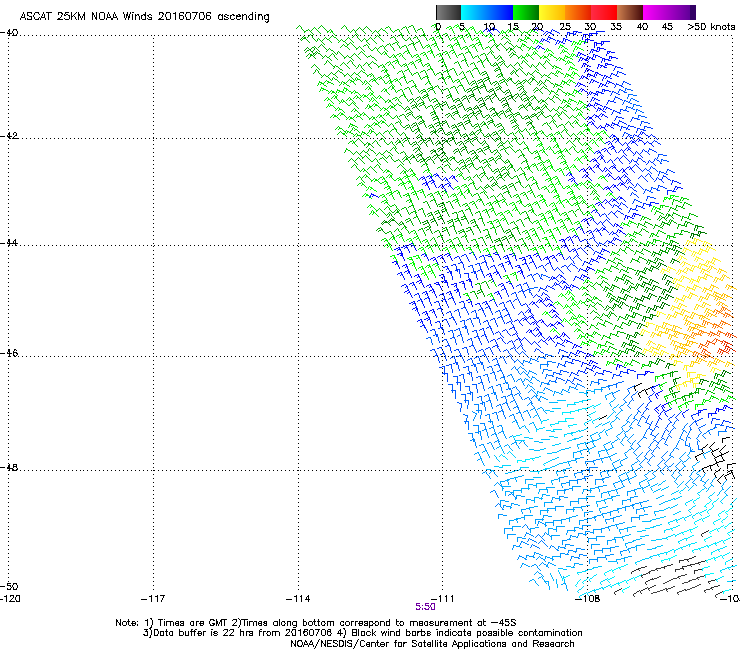Click the longitude label -108
Image resolution: width=740 pixels, height=650 pixels.
pyautogui.click(x=588, y=599)
